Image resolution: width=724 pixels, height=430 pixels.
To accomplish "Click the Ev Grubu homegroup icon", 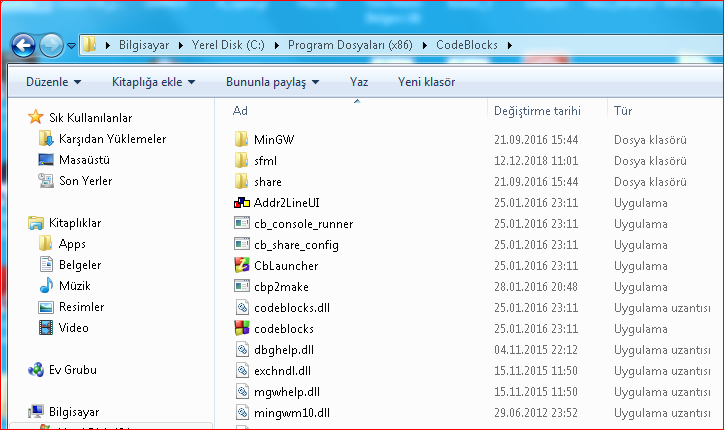I will [36, 369].
